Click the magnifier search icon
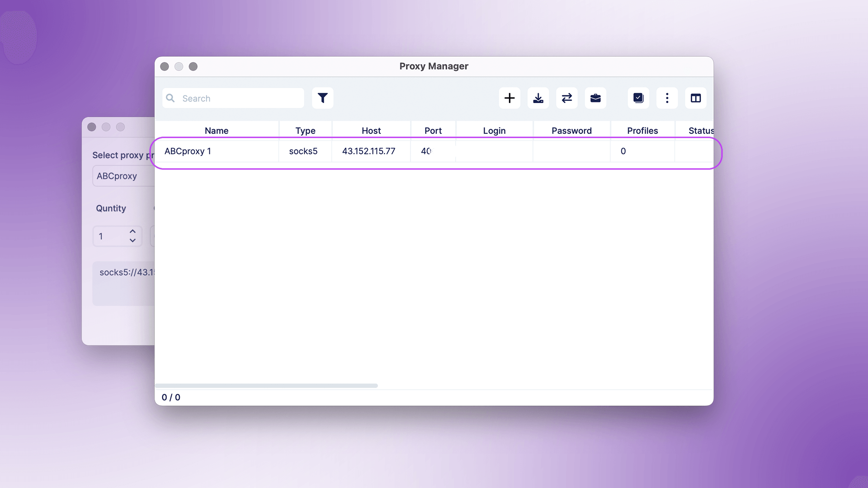This screenshot has width=868, height=488. click(170, 98)
